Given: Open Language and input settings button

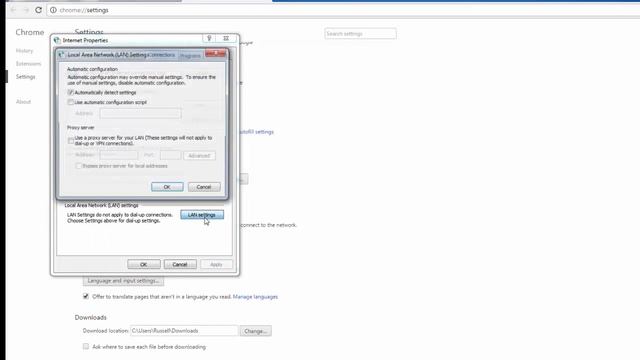Looking at the screenshot, I should click(x=123, y=281).
